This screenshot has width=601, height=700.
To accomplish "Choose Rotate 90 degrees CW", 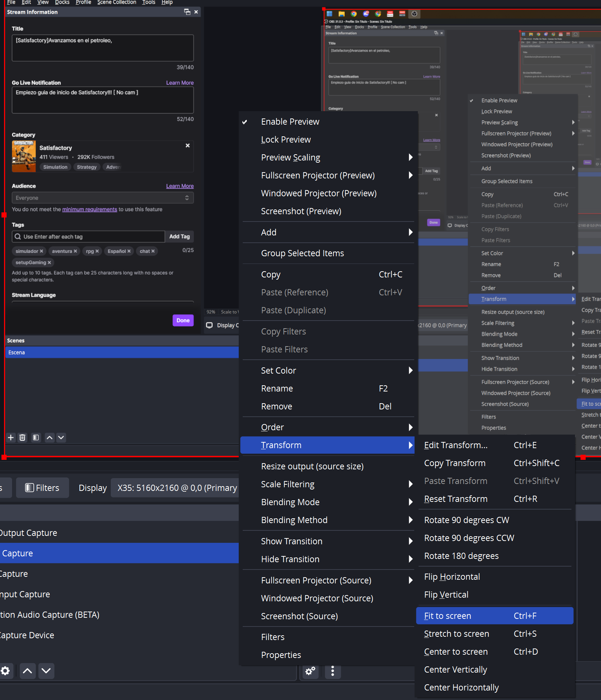I will [x=495, y=520].
